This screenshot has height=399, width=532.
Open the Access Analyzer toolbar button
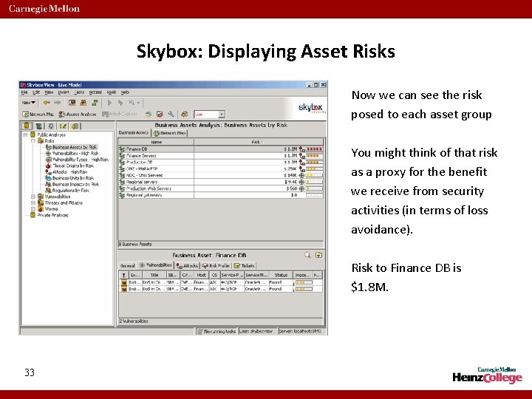(x=78, y=115)
